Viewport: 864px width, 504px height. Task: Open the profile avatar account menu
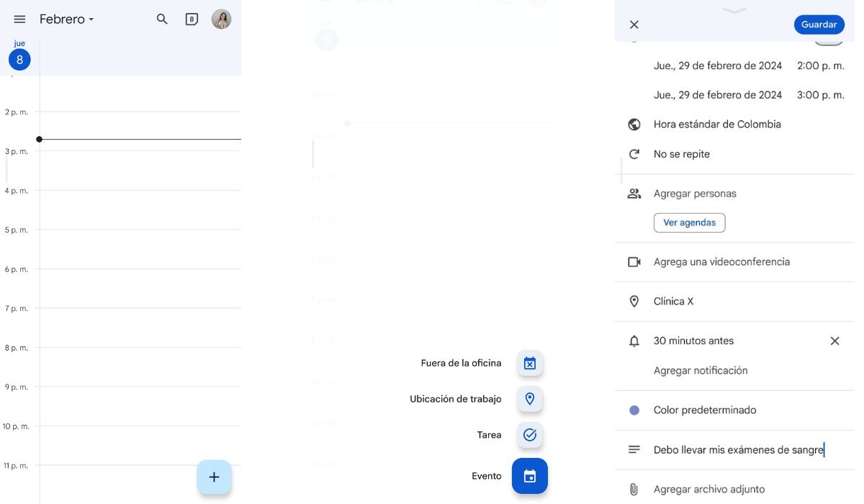click(221, 19)
